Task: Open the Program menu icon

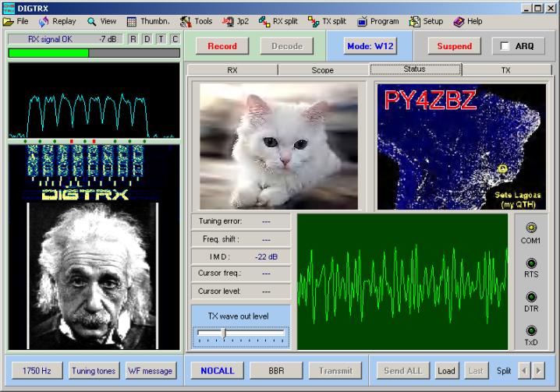Action: [363, 21]
